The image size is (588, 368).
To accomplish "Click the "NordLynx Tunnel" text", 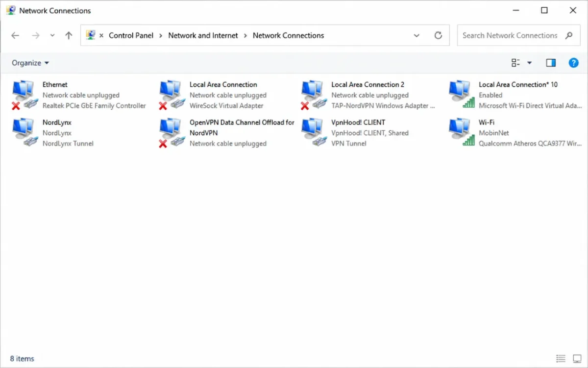I will tap(68, 143).
